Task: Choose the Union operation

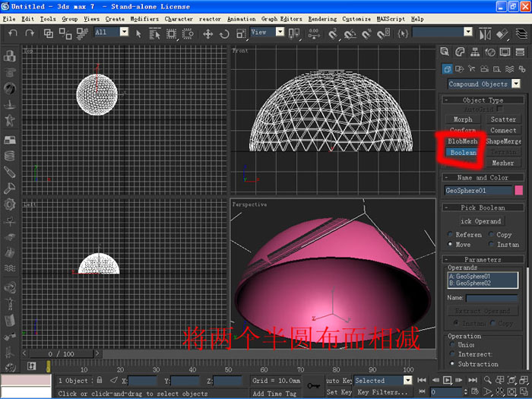Action: tap(452, 344)
